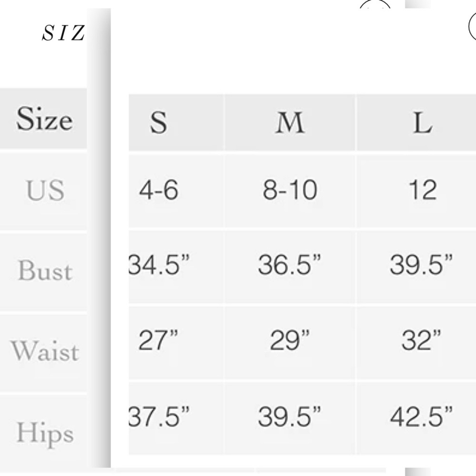Image resolution: width=476 pixels, height=476 pixels.
Task: Click the italic SIZ heading text
Action: pos(63,33)
